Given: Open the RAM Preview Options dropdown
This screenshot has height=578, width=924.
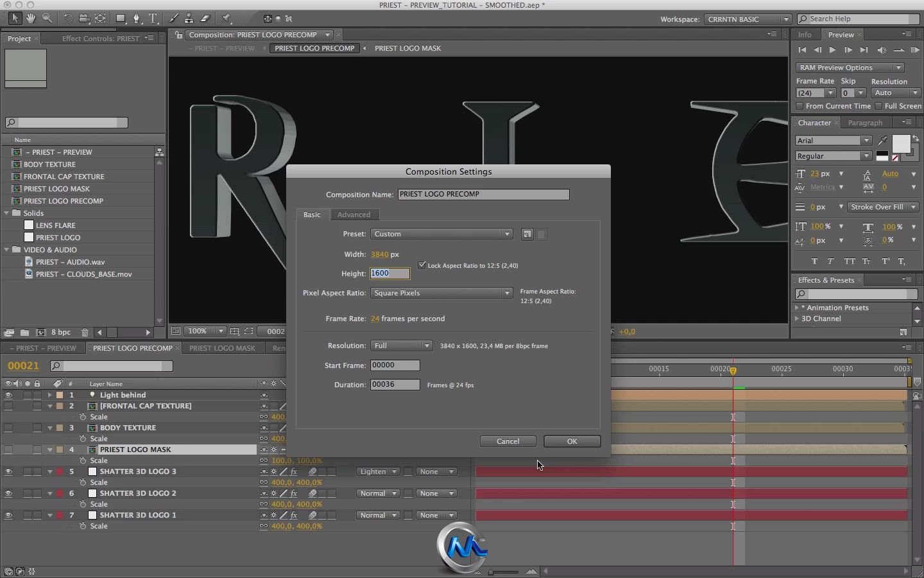Looking at the screenshot, I should click(850, 67).
